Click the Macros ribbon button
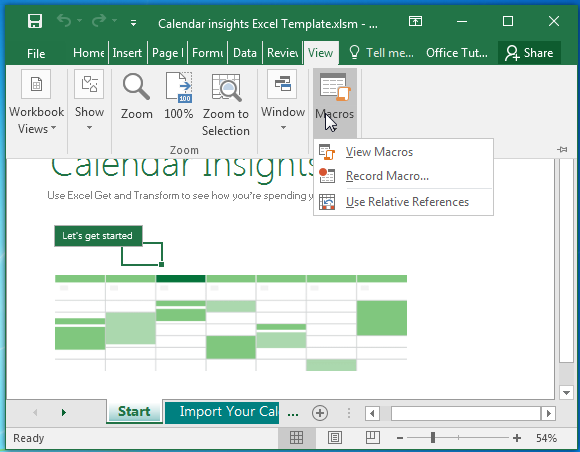The height and width of the screenshot is (452, 580). [335, 102]
